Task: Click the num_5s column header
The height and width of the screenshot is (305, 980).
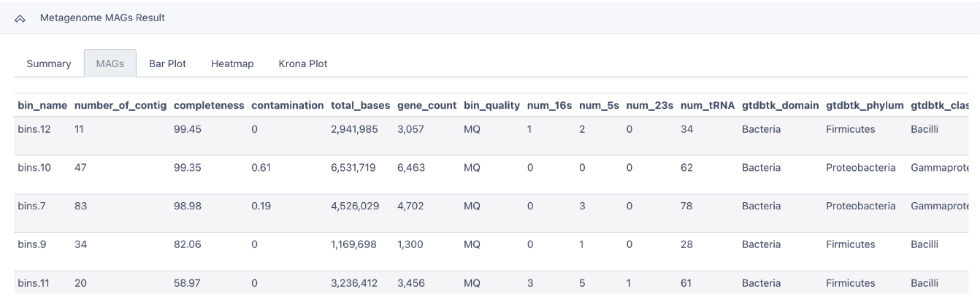Action: pyautogui.click(x=599, y=106)
